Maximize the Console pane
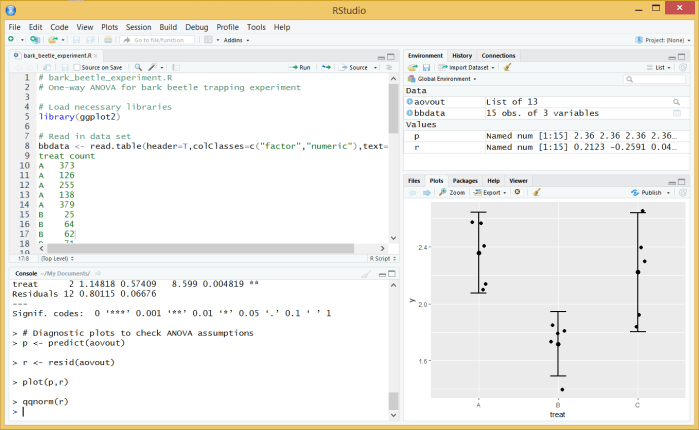The width and height of the screenshot is (699, 430). click(x=392, y=274)
